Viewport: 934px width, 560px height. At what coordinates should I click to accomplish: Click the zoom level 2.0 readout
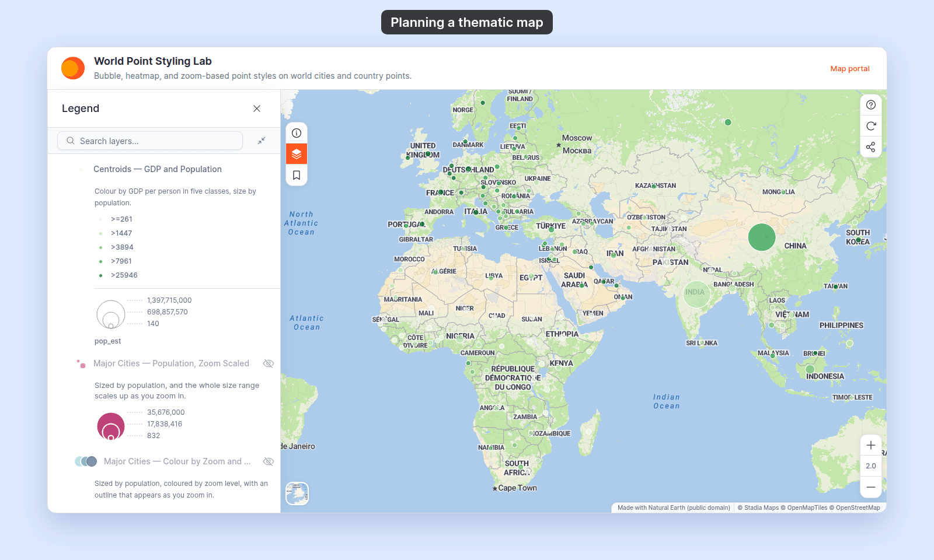point(871,466)
